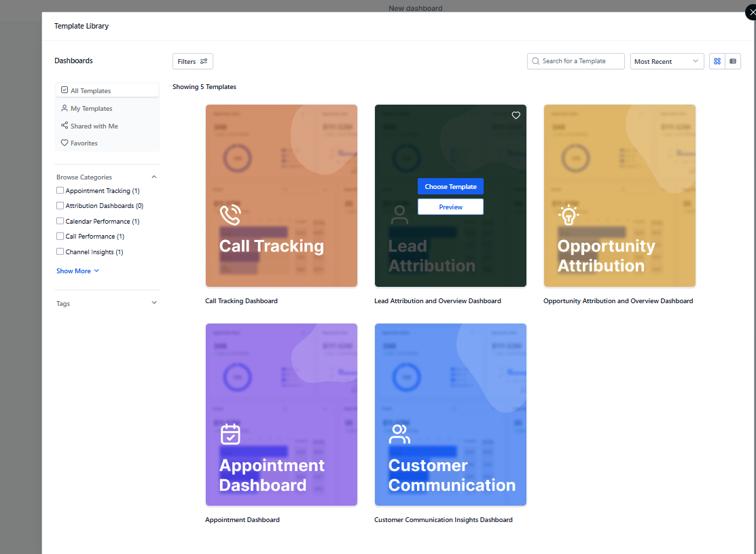
Task: Click the phone icon on Call Tracking card
Action: pos(230,215)
